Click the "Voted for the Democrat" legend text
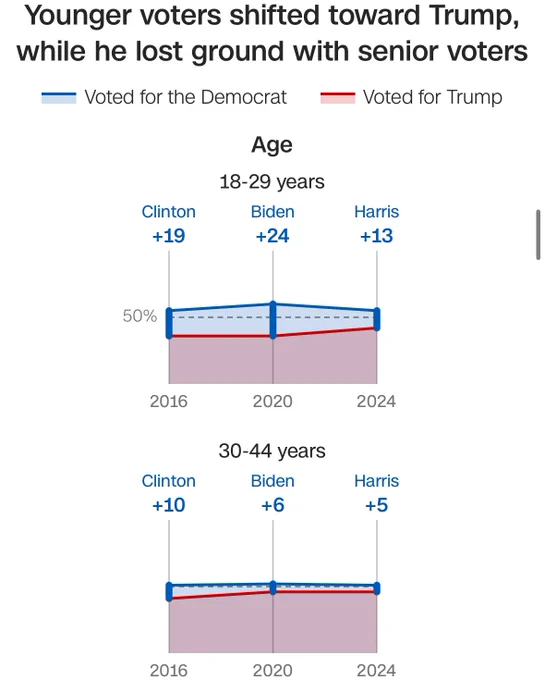 click(186, 97)
